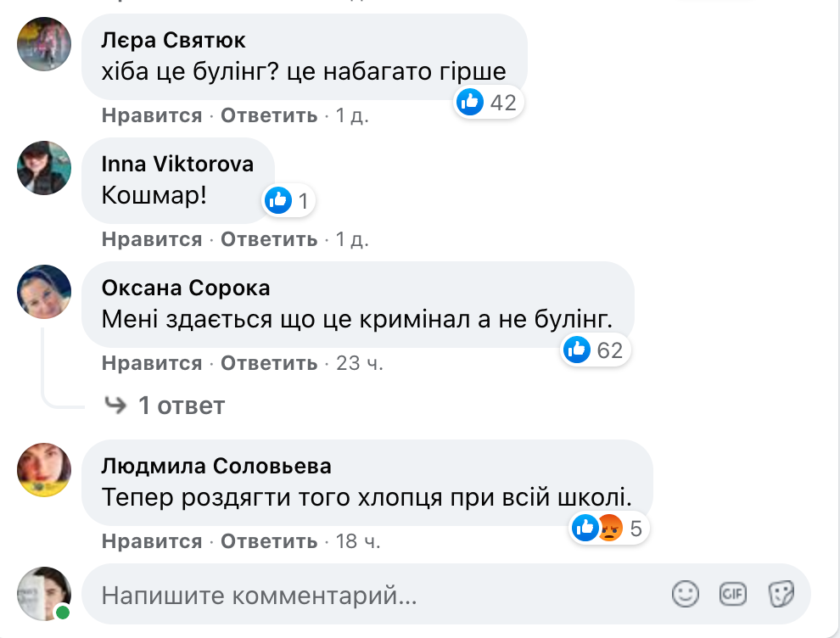840x638 pixels.
Task: Open Оксана Сорока's profile name link
Action: point(186,288)
